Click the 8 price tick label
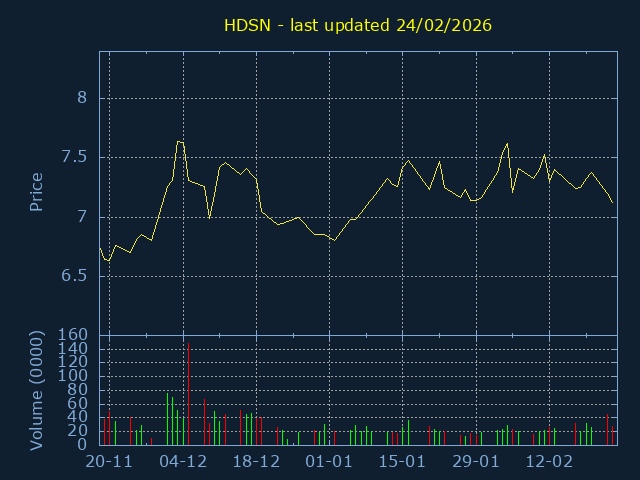The height and width of the screenshot is (480, 640). [83, 98]
